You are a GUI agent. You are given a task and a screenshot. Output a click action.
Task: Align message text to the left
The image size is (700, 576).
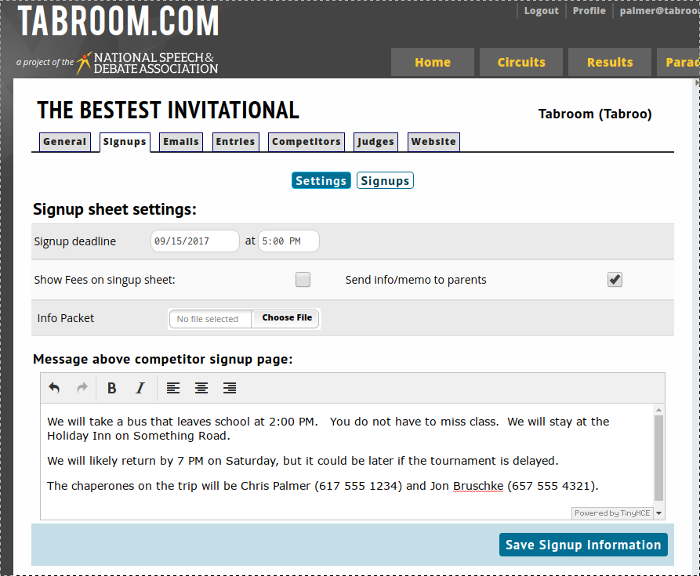pyautogui.click(x=173, y=388)
